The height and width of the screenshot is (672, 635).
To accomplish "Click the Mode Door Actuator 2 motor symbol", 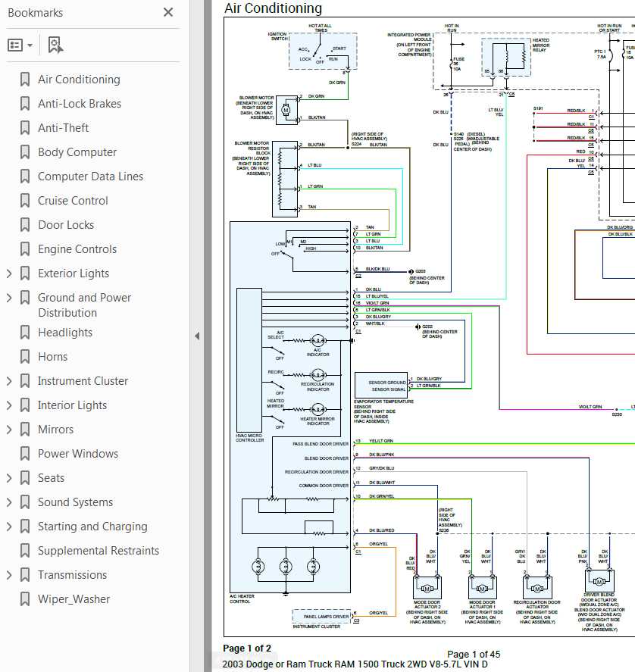I will click(427, 588).
